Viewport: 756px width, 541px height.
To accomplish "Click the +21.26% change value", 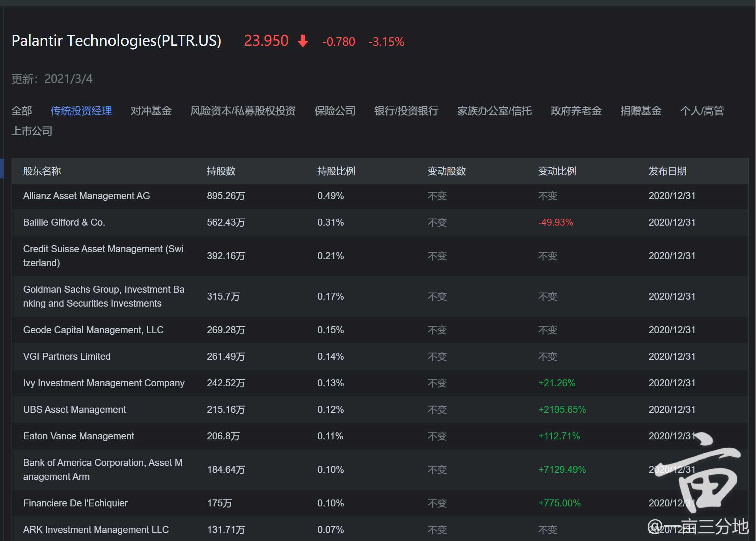I will (x=557, y=383).
